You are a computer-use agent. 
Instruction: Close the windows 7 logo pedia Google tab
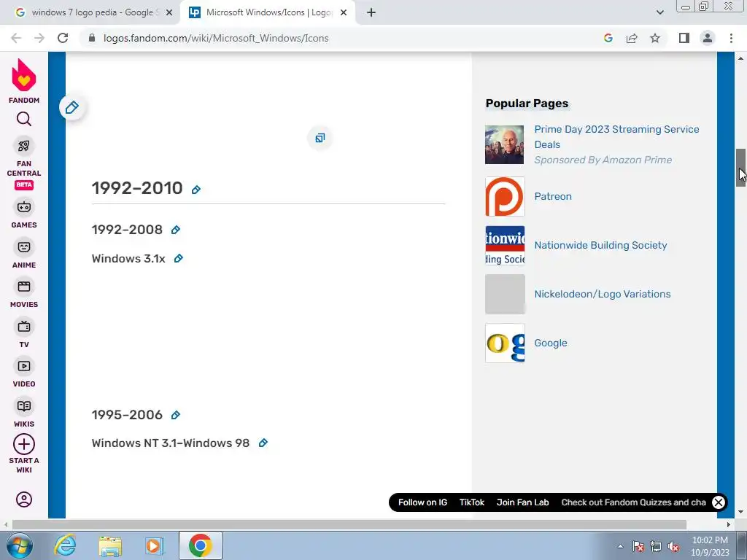[x=169, y=12]
